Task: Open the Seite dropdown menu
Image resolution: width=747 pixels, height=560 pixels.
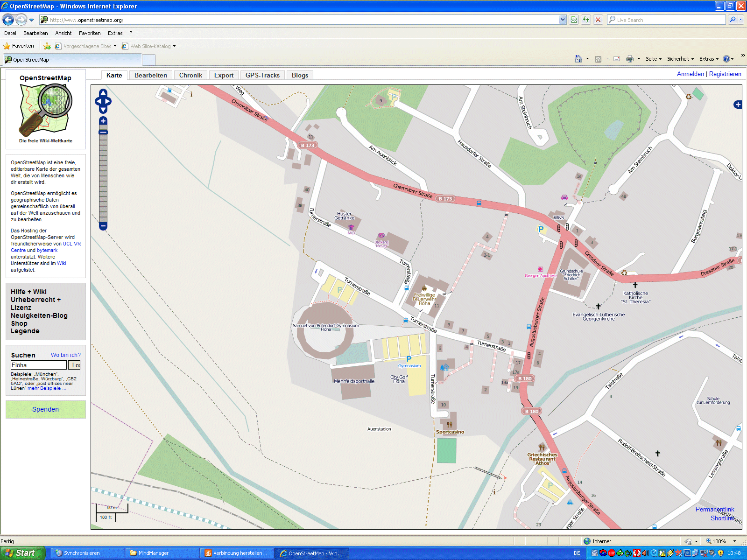Action: (x=654, y=59)
